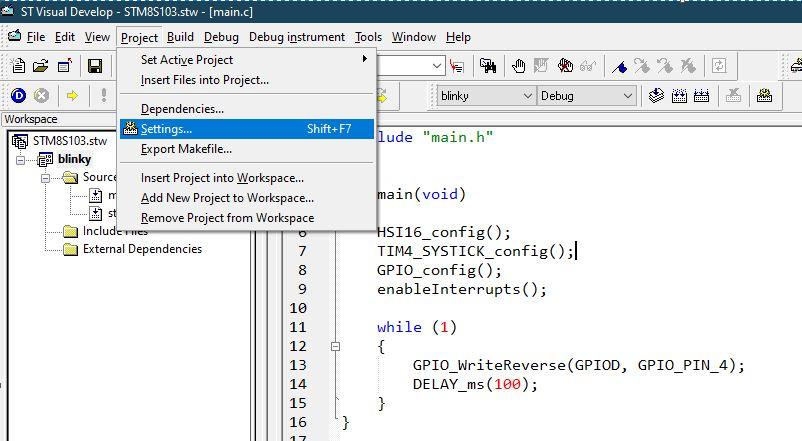The image size is (802, 441).
Task: Open the Window menu
Action: [x=414, y=37]
